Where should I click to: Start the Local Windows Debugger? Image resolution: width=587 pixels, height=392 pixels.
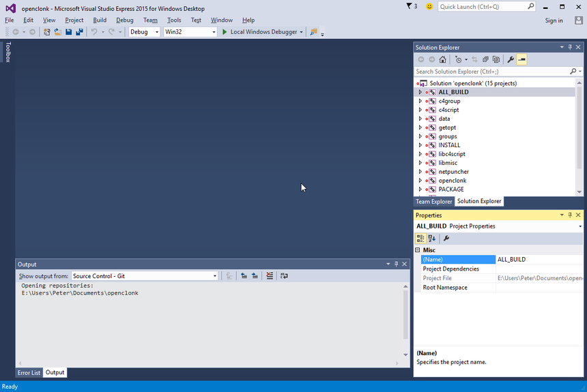coord(259,32)
